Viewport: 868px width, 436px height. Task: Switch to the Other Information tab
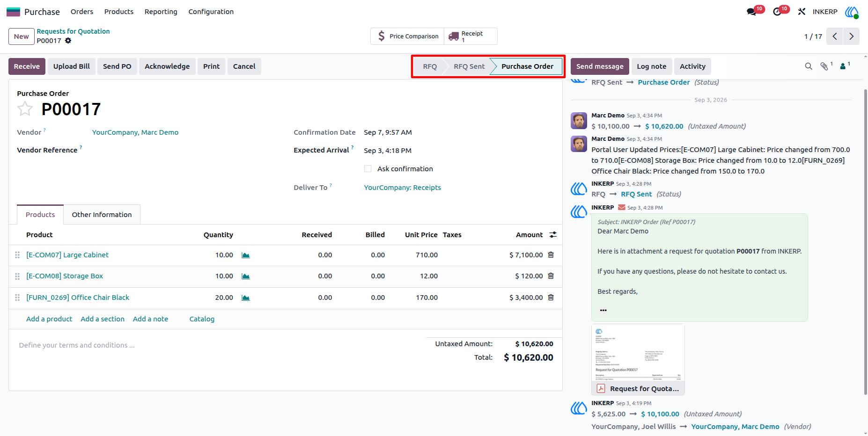[x=102, y=215]
